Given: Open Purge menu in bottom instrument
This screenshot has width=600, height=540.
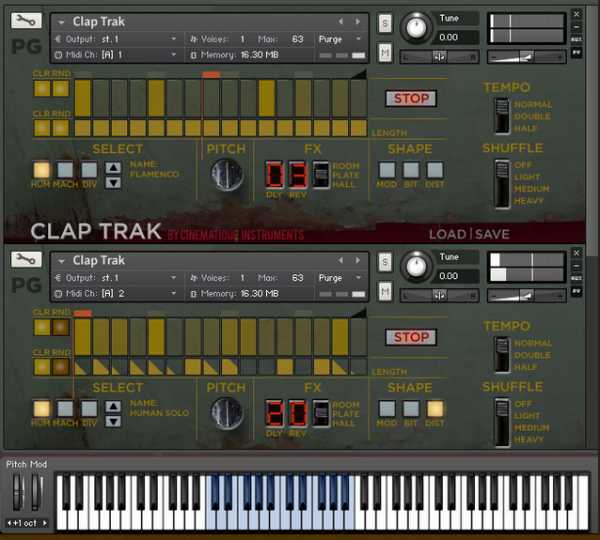Looking at the screenshot, I should click(340, 278).
